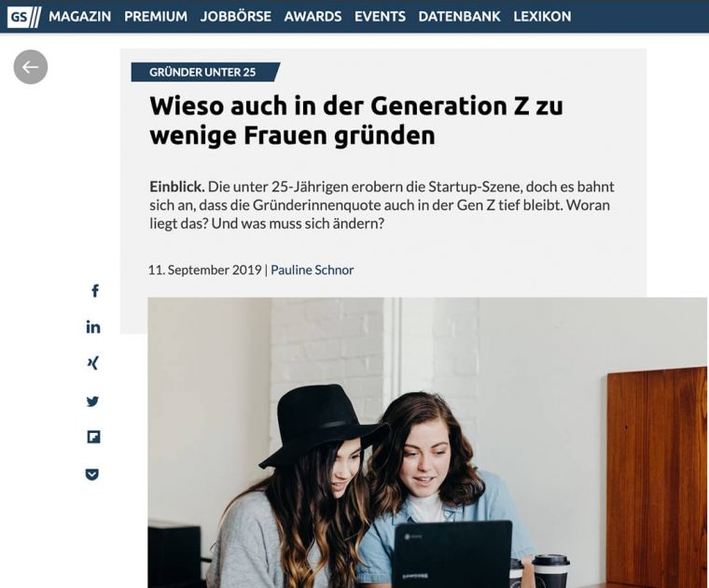709x588 pixels.
Task: Click the GS logo icon
Action: point(24,17)
